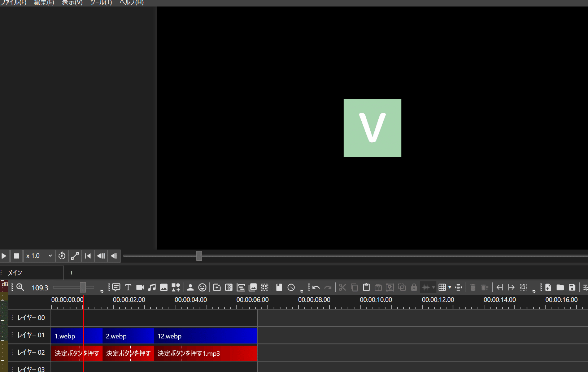This screenshot has width=588, height=372.
Task: Open the grid options dropdown arrow
Action: pos(450,287)
